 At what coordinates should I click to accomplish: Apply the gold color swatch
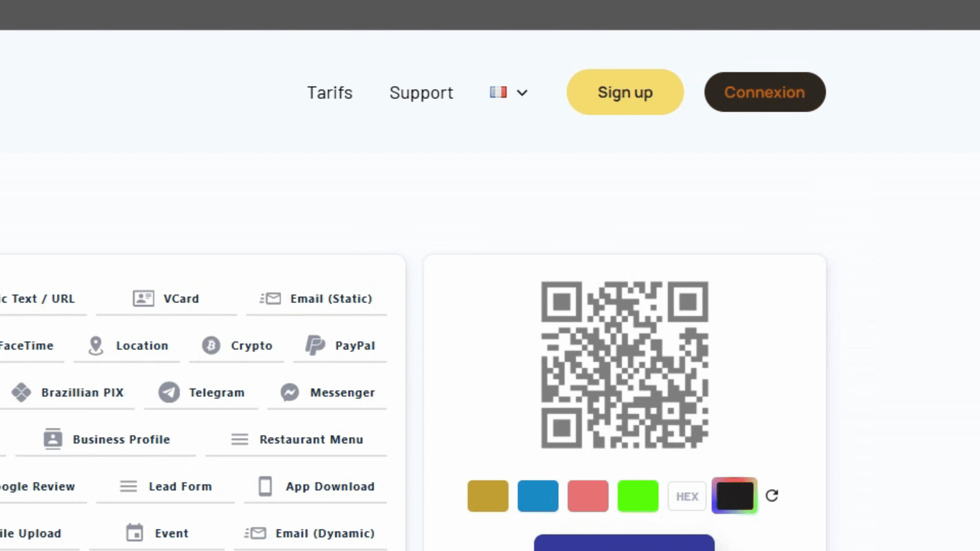point(488,496)
